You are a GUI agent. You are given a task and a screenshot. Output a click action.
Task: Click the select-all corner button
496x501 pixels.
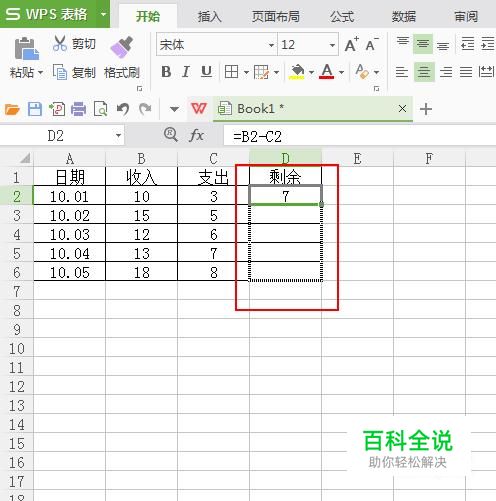pyautogui.click(x=25, y=158)
